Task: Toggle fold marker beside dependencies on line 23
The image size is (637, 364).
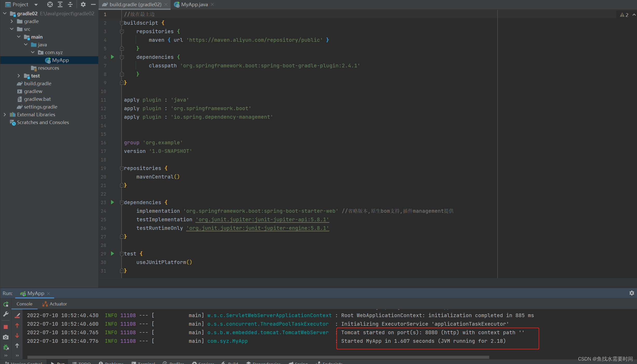Action: [122, 202]
